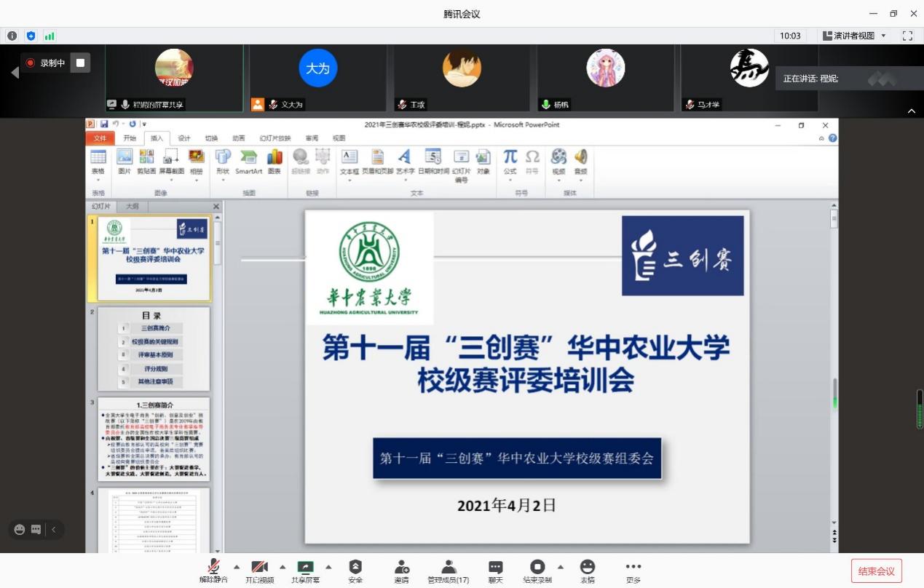Open the More options ellipsis icon
This screenshot has width=924, height=588.
click(x=633, y=568)
